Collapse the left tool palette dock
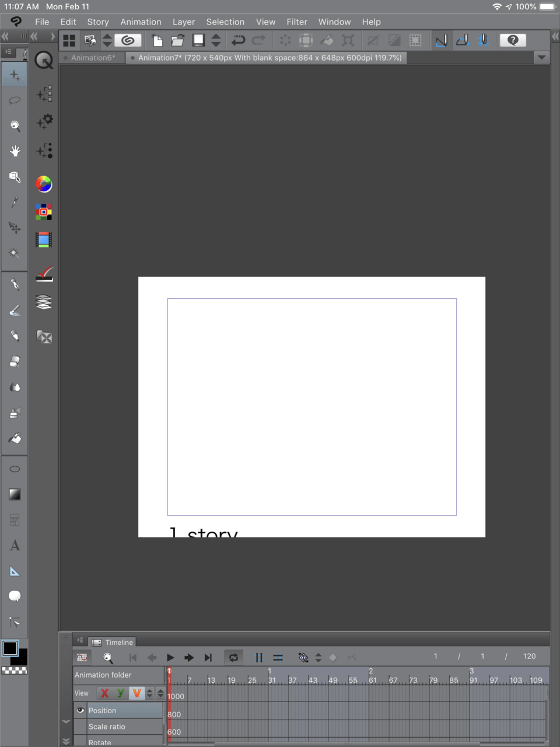560x747 pixels. [5, 37]
